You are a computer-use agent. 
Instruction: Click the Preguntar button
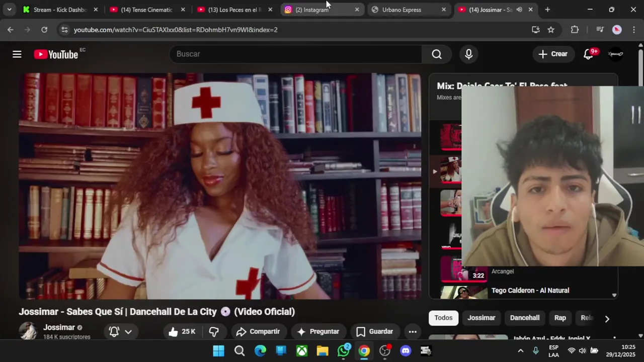click(x=318, y=331)
